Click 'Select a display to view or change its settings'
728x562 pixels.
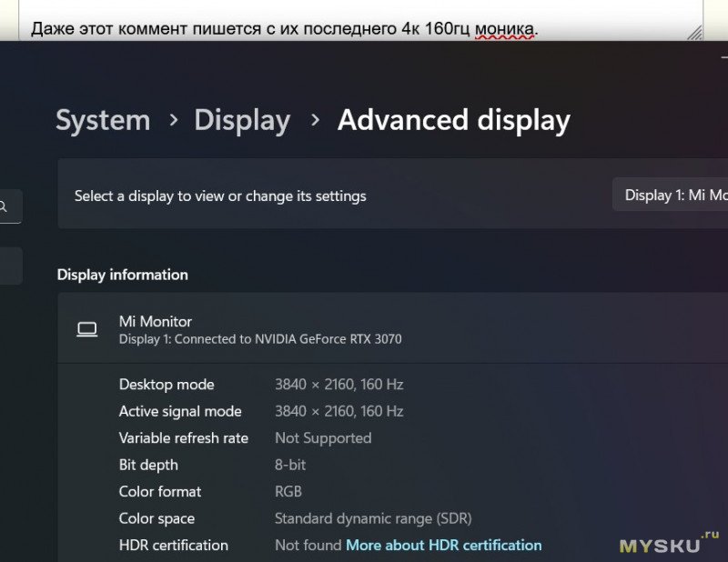point(220,196)
